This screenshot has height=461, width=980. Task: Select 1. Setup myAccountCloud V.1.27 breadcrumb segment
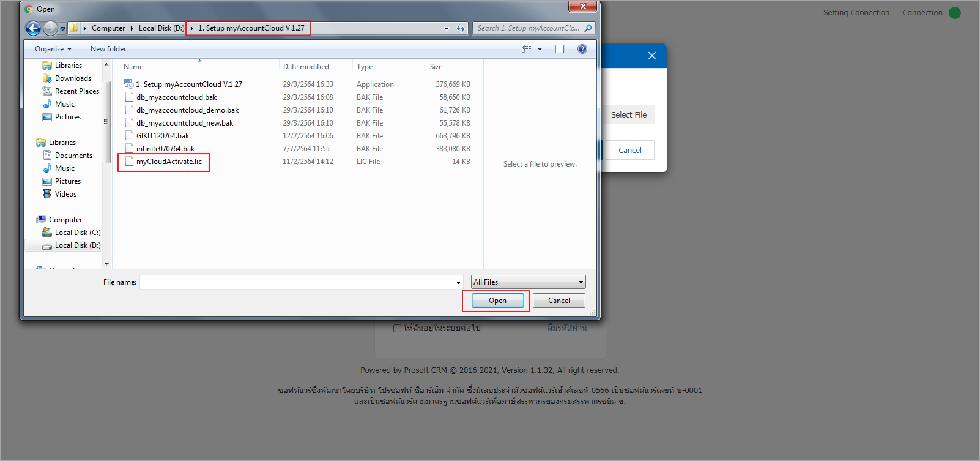pos(251,28)
